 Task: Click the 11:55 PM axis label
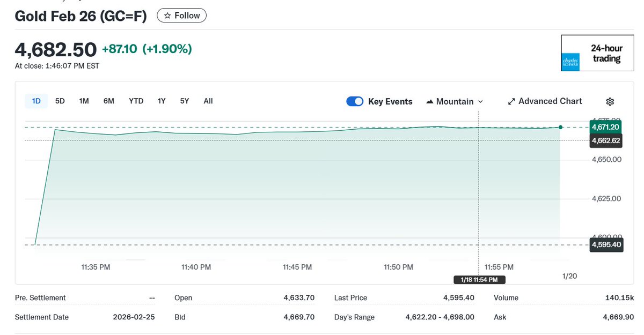(x=499, y=267)
